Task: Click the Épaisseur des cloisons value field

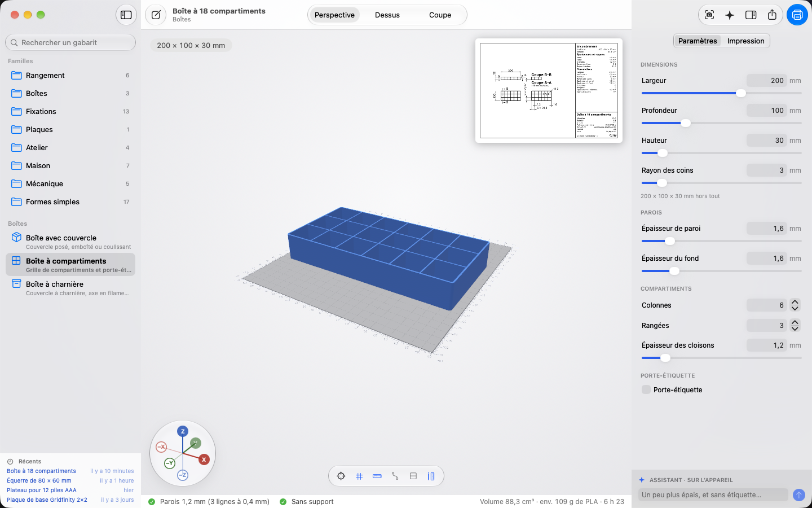Action: (767, 345)
